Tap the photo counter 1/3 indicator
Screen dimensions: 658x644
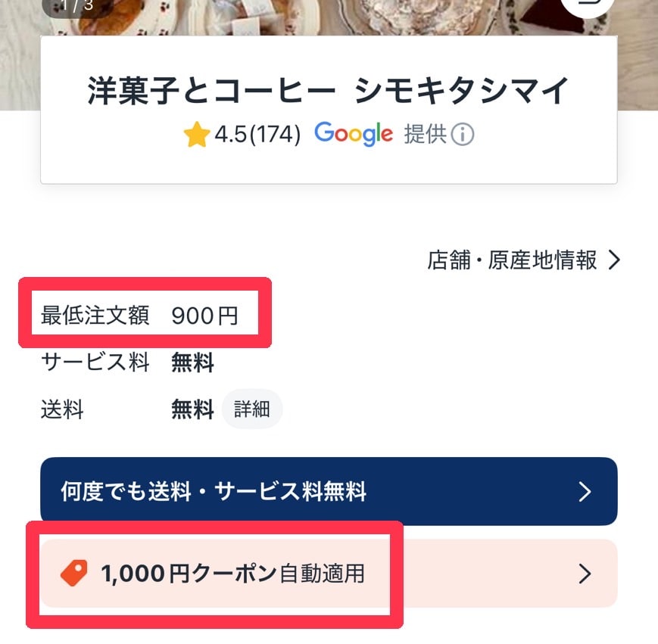click(72, 6)
